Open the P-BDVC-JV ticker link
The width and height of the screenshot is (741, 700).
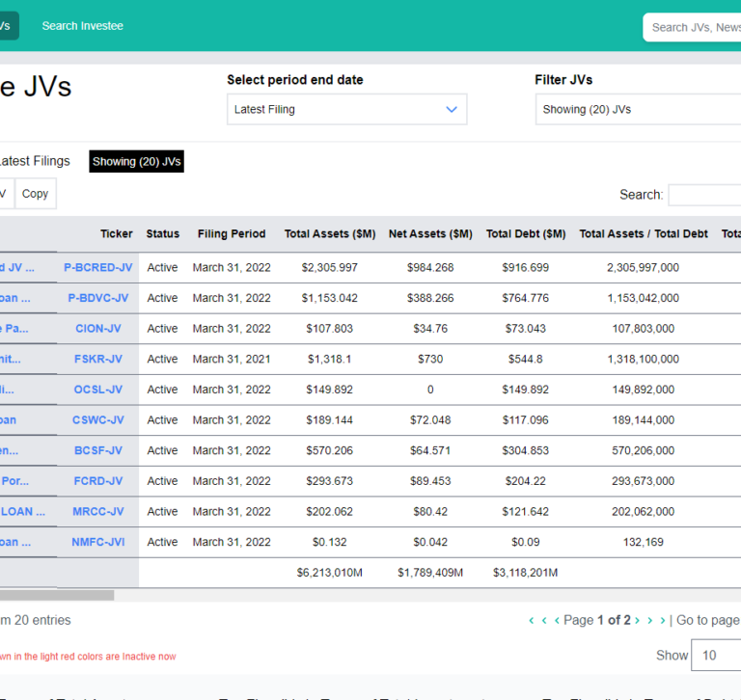coord(98,298)
